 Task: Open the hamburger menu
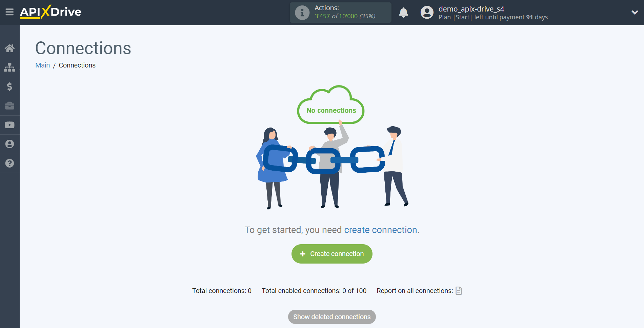pyautogui.click(x=9, y=12)
